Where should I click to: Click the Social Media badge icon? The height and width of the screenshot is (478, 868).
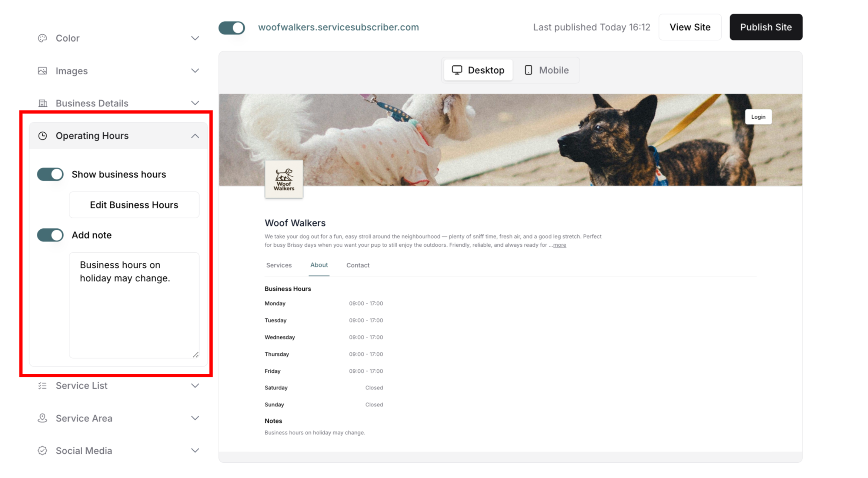coord(42,450)
